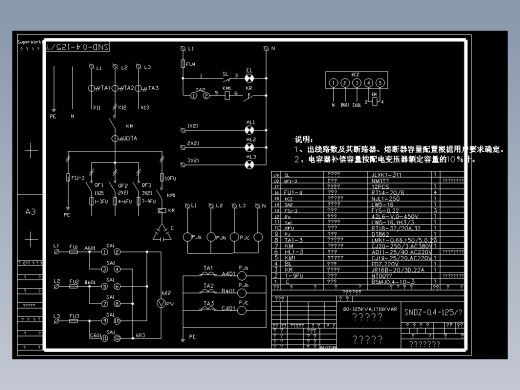
Task: Click the QF2 breaker label
Action: point(123,185)
